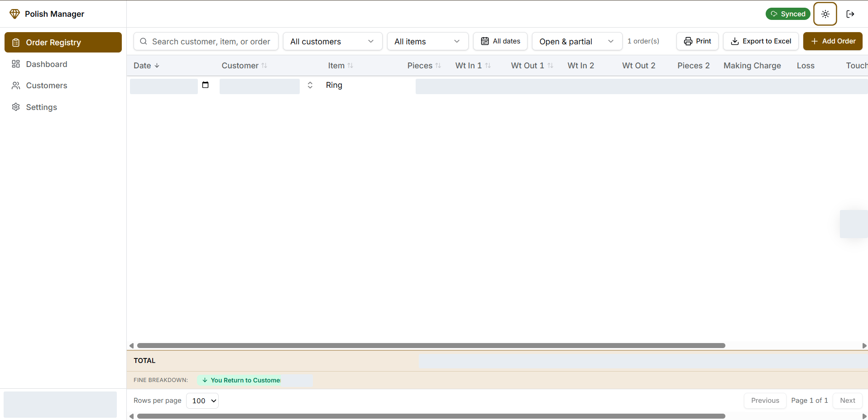
Task: Open the All dates filter
Action: pos(500,41)
